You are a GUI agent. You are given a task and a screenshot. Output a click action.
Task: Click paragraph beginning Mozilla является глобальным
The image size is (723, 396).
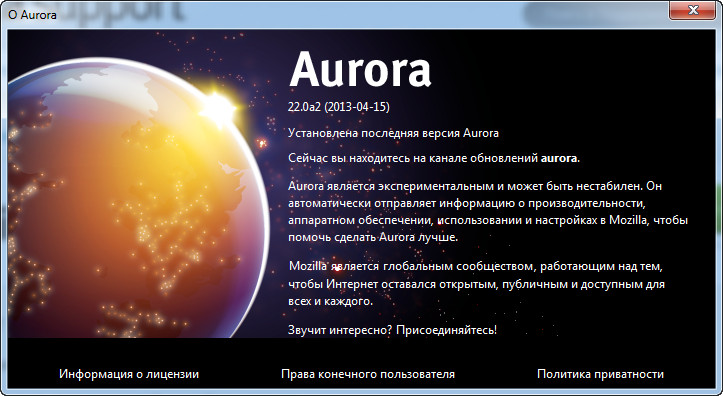click(476, 284)
